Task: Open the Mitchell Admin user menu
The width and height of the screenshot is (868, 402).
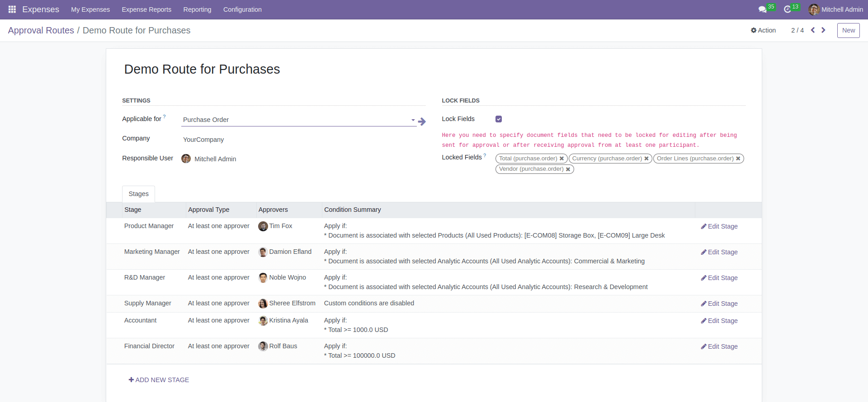Action: pyautogui.click(x=835, y=9)
